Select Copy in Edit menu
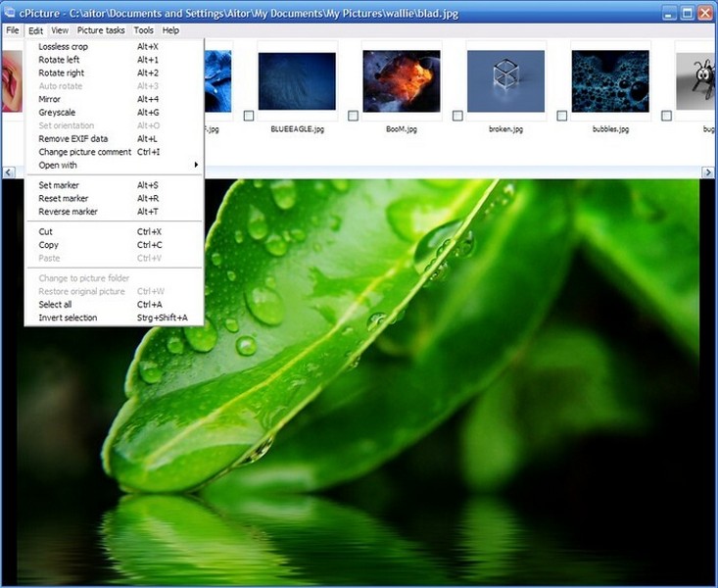Screen dimensions: 718x588 pyautogui.click(x=114, y=245)
